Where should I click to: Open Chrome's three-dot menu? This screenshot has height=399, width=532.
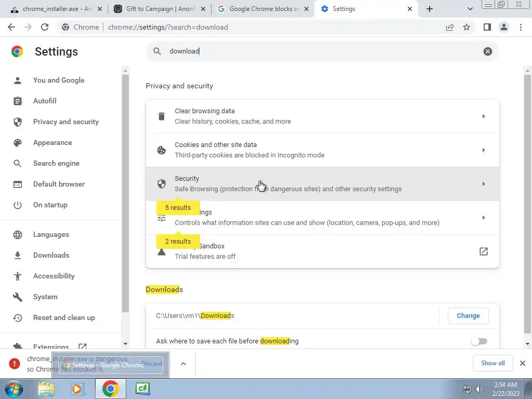pyautogui.click(x=521, y=27)
